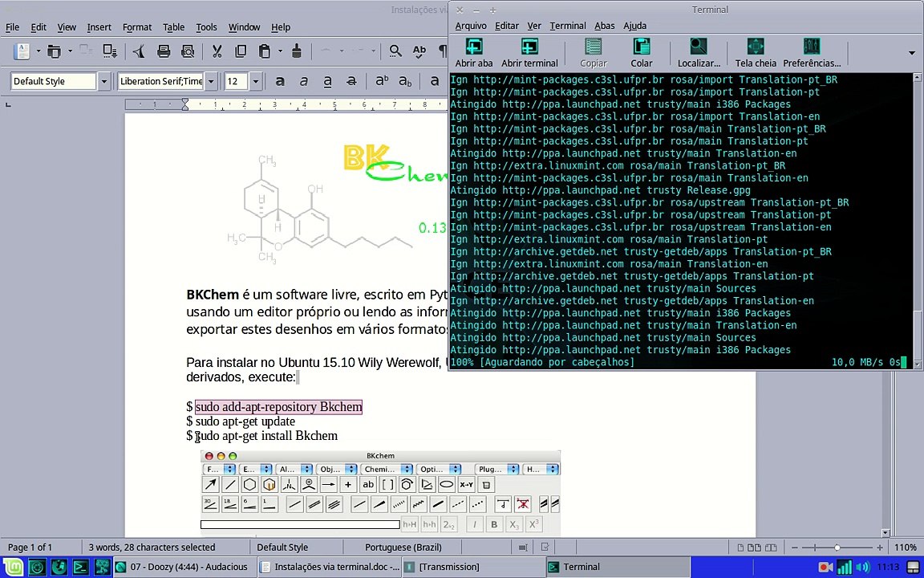Select single-page view layout in status bar
Image resolution: width=924 pixels, height=578 pixels.
tap(742, 547)
